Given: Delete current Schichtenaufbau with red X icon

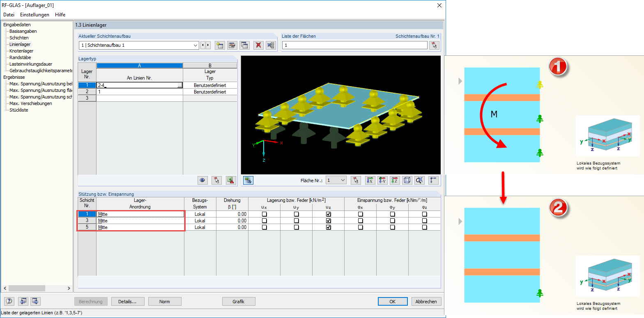Looking at the screenshot, I should [258, 45].
